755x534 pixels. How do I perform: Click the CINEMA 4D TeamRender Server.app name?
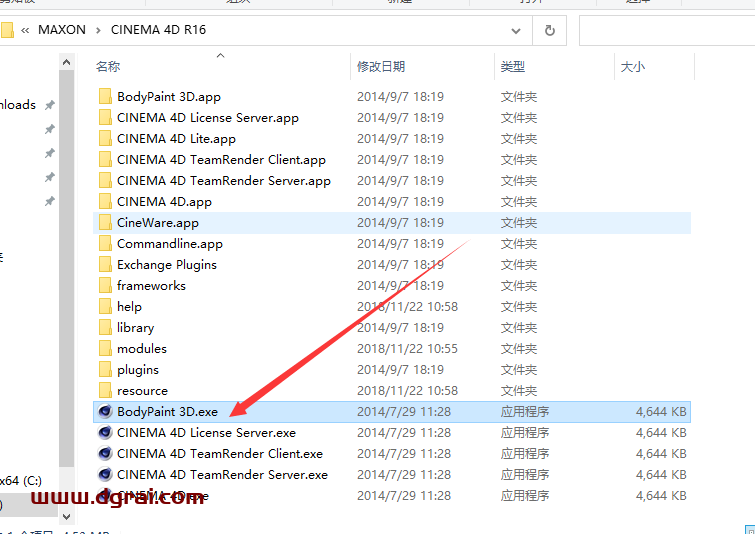223,181
